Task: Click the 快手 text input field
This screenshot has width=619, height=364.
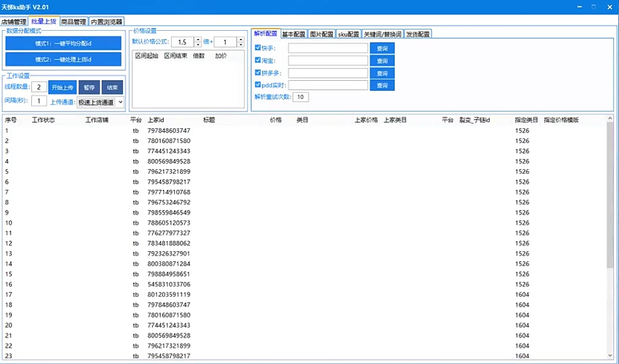Action: [328, 48]
